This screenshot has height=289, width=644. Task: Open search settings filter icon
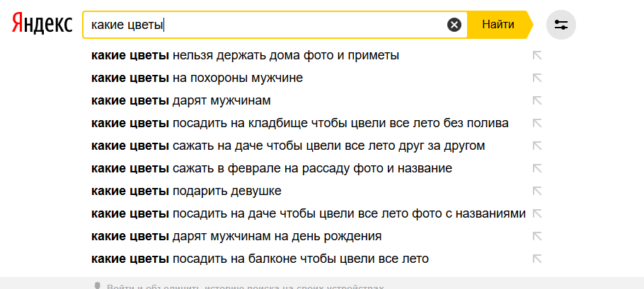(561, 25)
